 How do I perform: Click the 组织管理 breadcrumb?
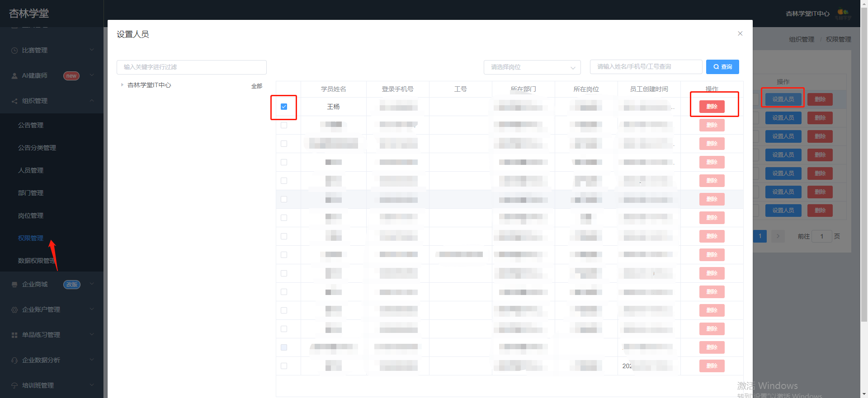802,39
